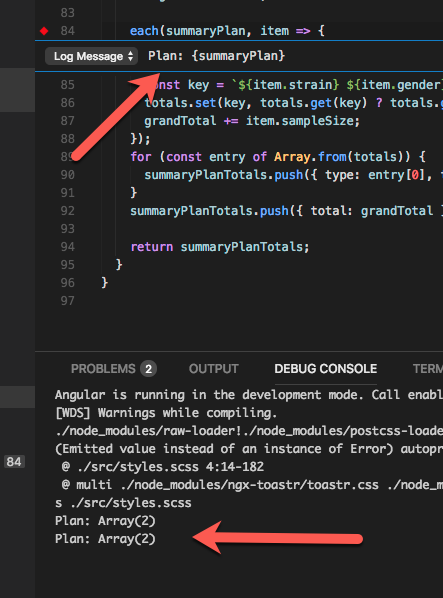Click the last Plan: Array(2) console entry

(105, 539)
